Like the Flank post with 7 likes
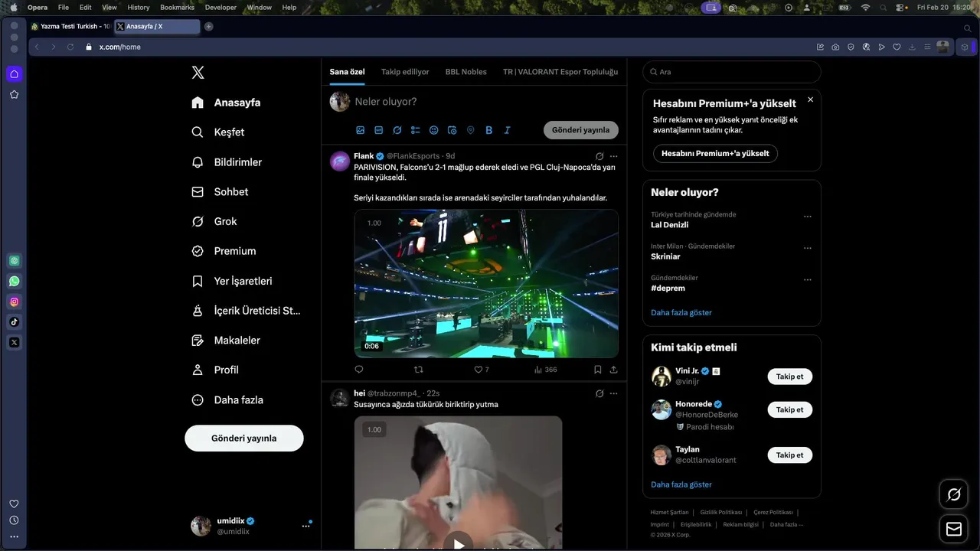Screen dimensions: 980x551 tap(482, 370)
